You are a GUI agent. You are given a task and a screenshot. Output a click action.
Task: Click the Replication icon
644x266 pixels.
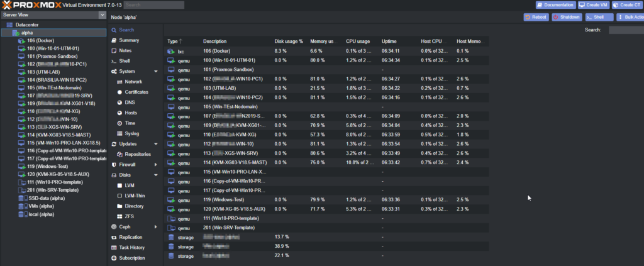point(114,237)
